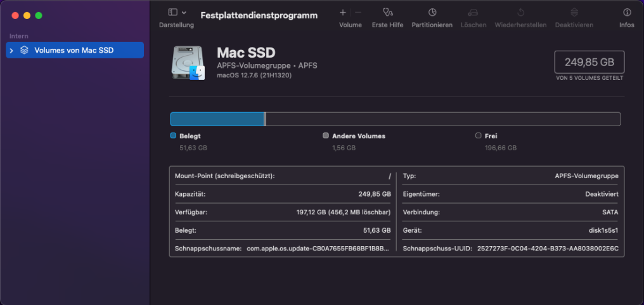
Task: Click the Infos toolbar label
Action: 627,25
